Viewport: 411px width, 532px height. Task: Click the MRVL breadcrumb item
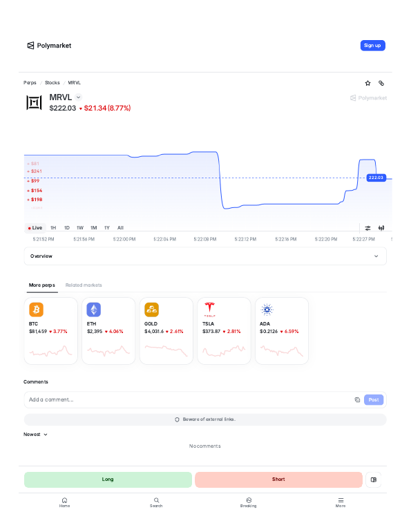point(75,83)
